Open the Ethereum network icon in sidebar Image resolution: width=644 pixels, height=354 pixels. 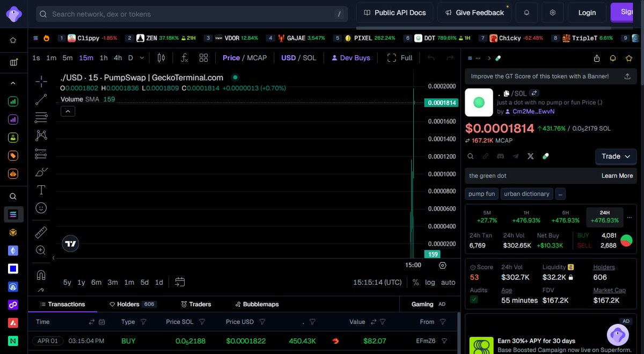[x=13, y=250]
